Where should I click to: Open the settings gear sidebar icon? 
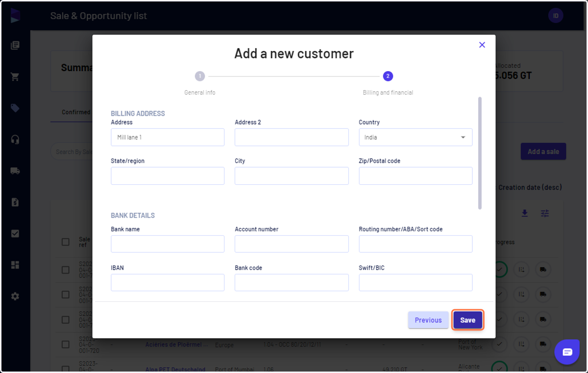pyautogui.click(x=15, y=297)
